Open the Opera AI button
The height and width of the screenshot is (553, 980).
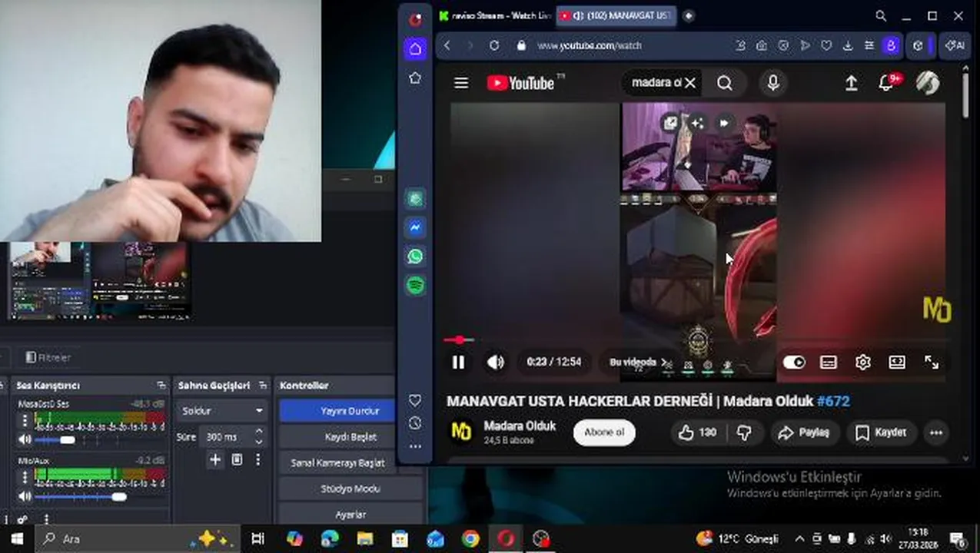[955, 45]
